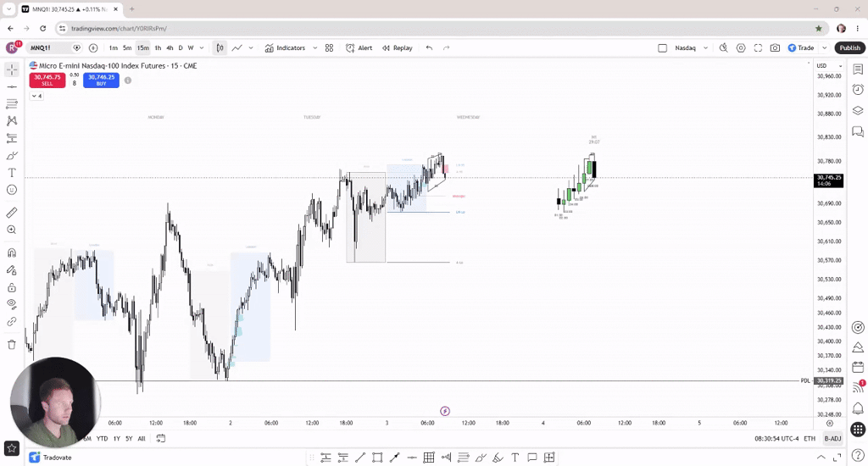The image size is (868, 466).
Task: Open the watchlist panel icon
Action: (x=858, y=69)
